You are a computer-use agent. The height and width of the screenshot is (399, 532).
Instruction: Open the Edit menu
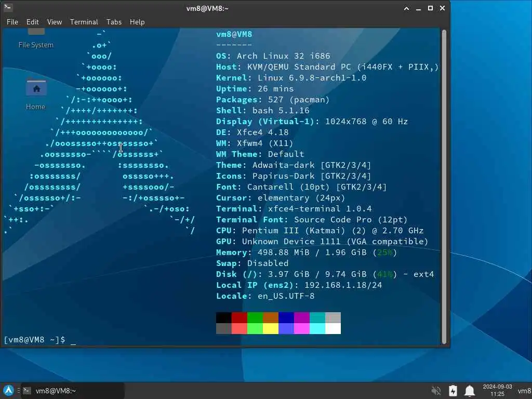coord(33,22)
